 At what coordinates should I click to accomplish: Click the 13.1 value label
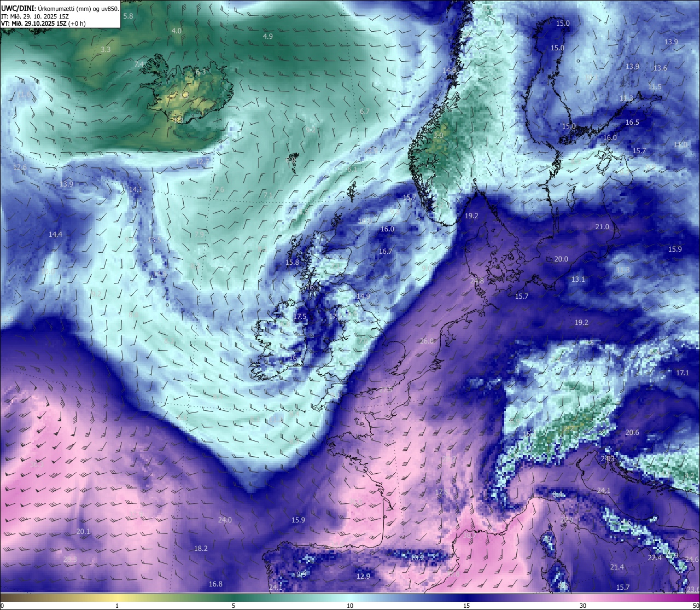tap(578, 280)
